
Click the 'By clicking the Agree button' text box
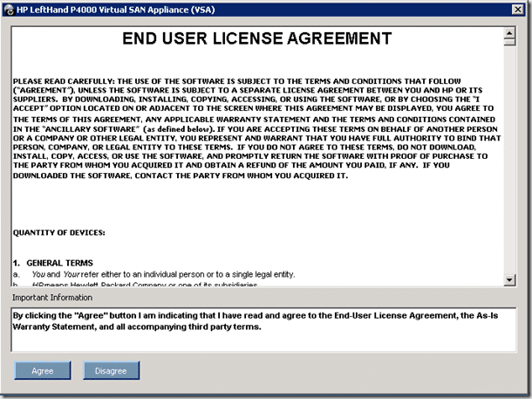click(x=263, y=329)
